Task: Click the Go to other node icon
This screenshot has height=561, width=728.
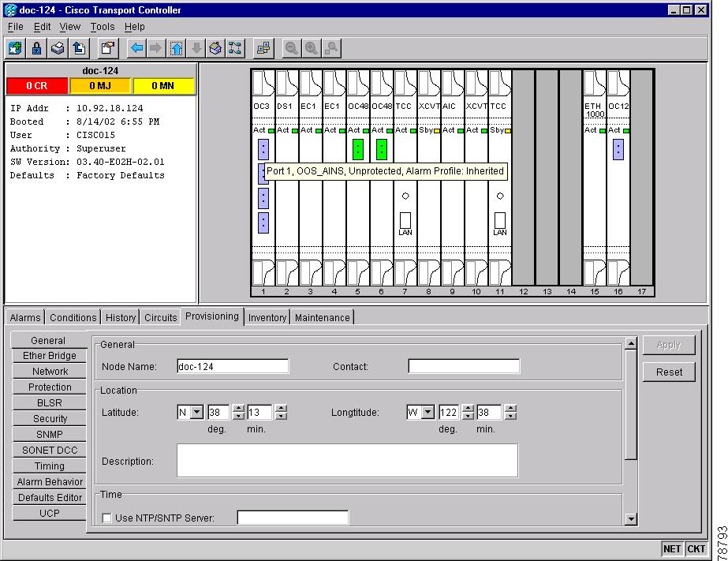Action: pyautogui.click(x=263, y=48)
